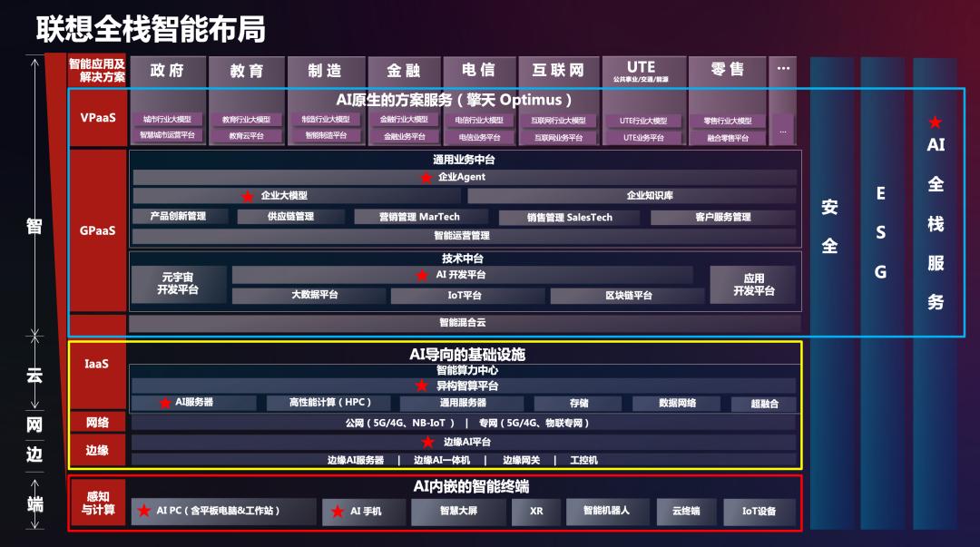Click the 电信行业大模型 box
This screenshot has height=547, width=980.
(x=479, y=121)
